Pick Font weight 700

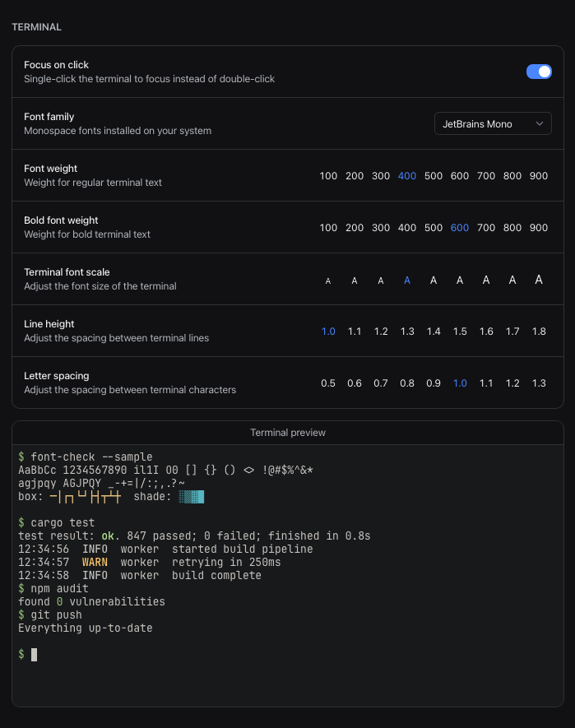pyautogui.click(x=486, y=176)
